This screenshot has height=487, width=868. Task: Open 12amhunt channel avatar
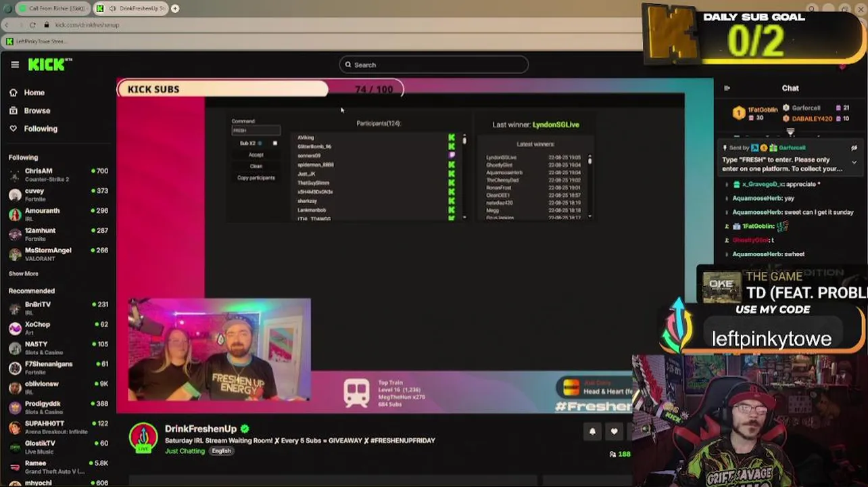click(x=15, y=234)
